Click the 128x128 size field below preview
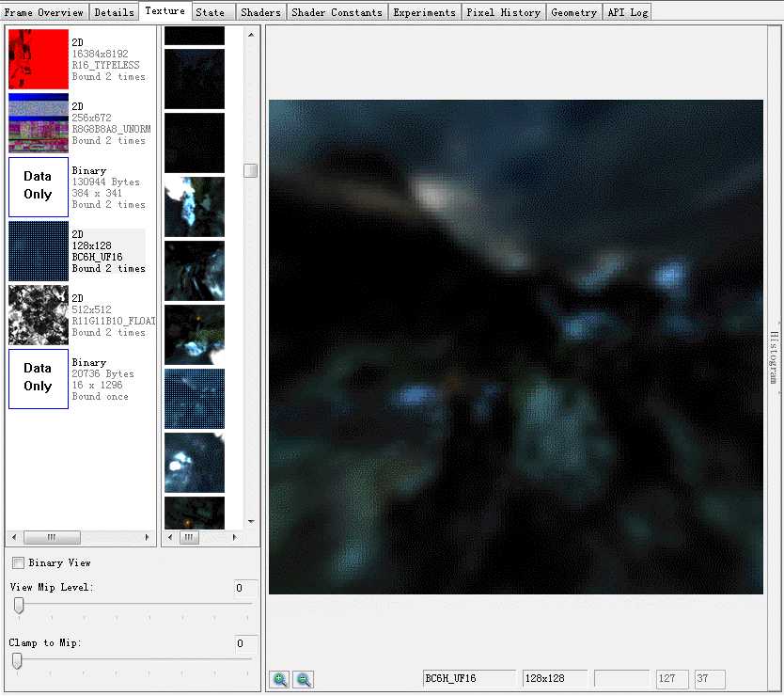This screenshot has width=784, height=696. pos(554,679)
